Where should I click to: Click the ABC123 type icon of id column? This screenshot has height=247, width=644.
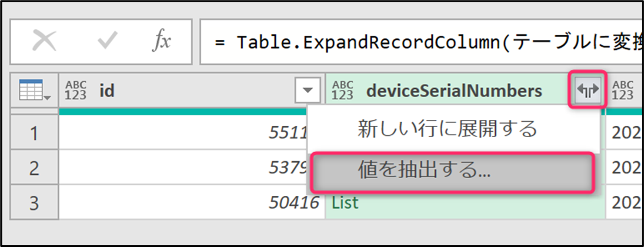pyautogui.click(x=76, y=91)
